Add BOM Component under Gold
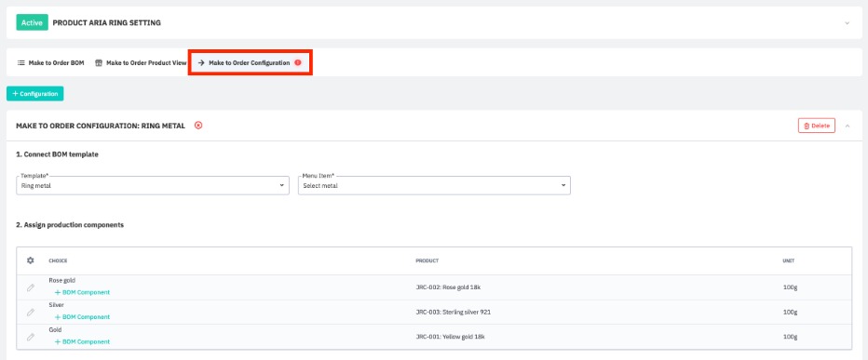Screen dimensions: 868x360 82,341
